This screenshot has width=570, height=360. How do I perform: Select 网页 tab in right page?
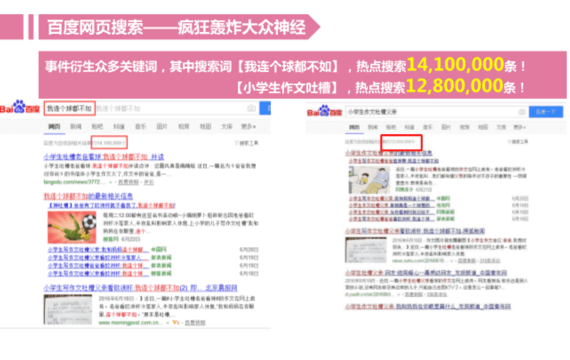pyautogui.click(x=354, y=127)
